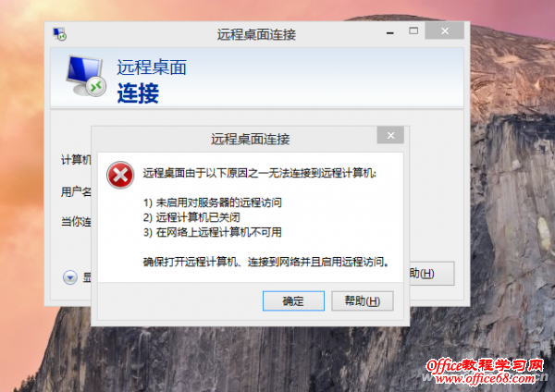Screen dimensions: 555x392
Task: Click the partially hidden 帮助(H) button behind dialog
Action: [432, 274]
